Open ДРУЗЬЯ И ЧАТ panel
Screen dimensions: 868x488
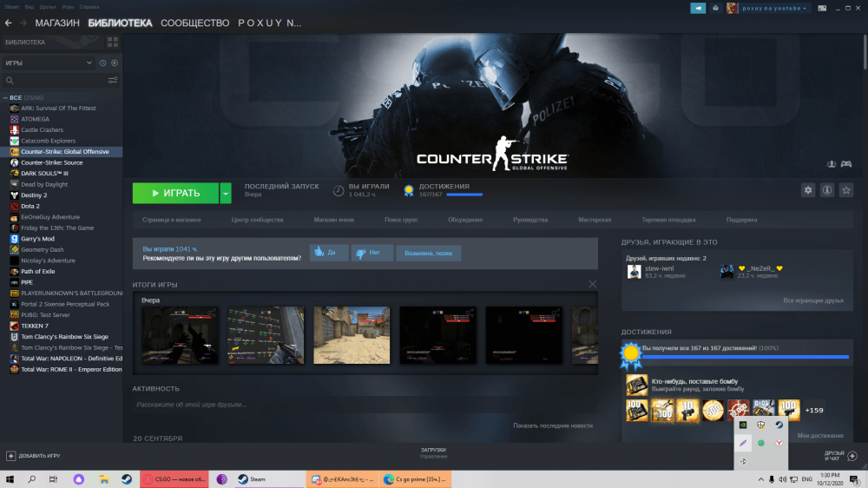pyautogui.click(x=840, y=456)
